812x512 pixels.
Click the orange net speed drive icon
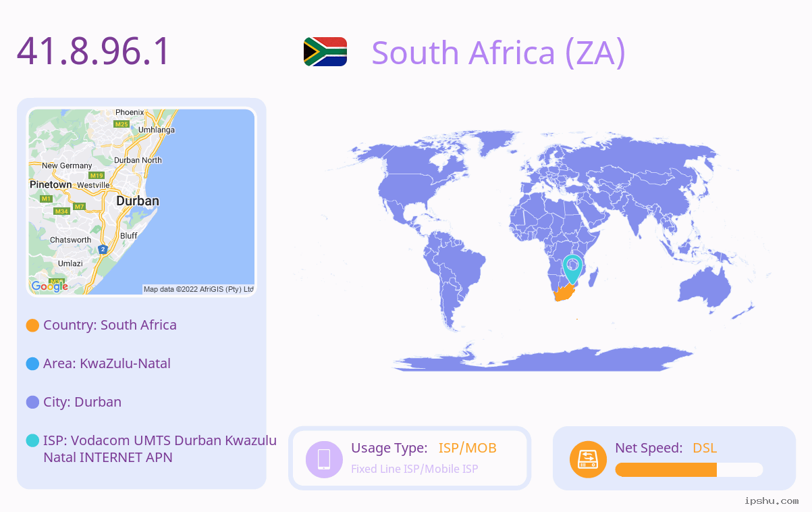coord(588,459)
